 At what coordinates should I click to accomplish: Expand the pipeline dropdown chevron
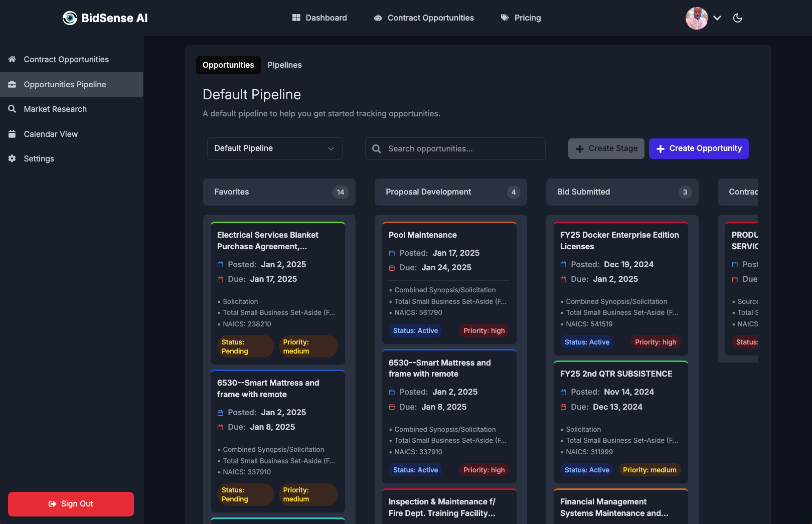[331, 148]
